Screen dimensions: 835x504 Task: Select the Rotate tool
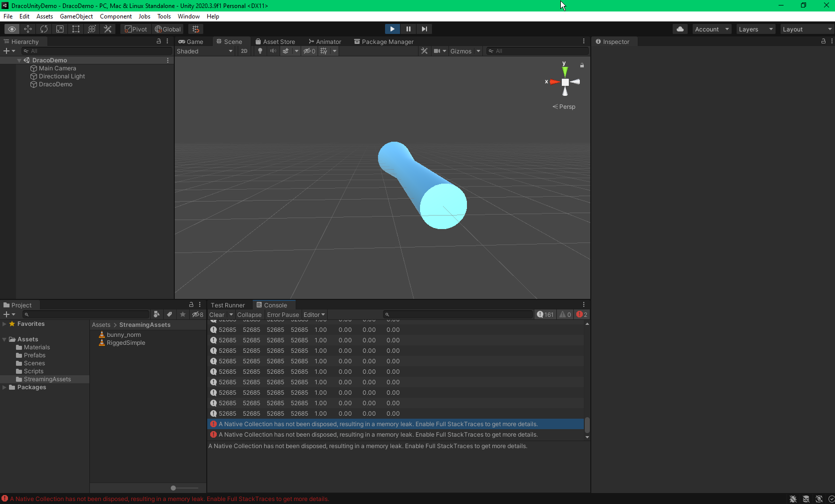pyautogui.click(x=44, y=29)
